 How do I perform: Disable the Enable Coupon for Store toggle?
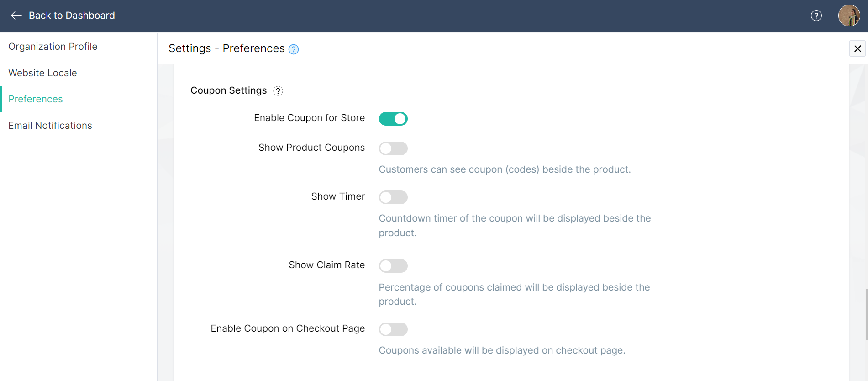coord(393,119)
